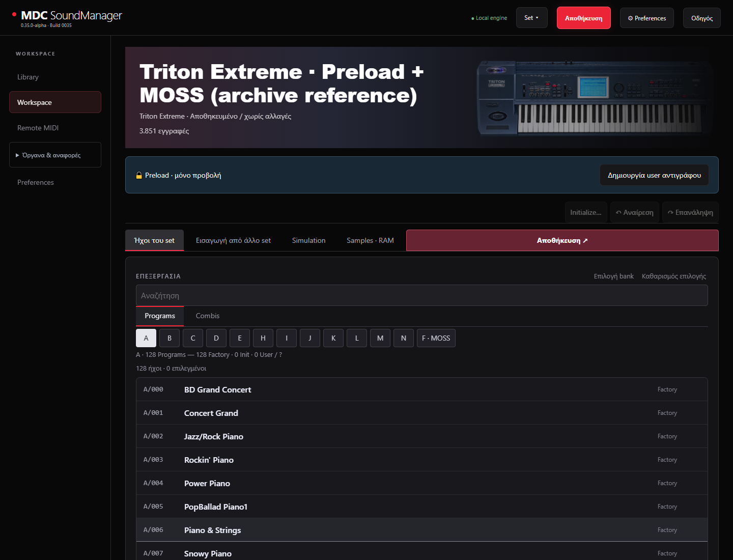
Task: Click the Local engine status indicator
Action: (x=489, y=18)
